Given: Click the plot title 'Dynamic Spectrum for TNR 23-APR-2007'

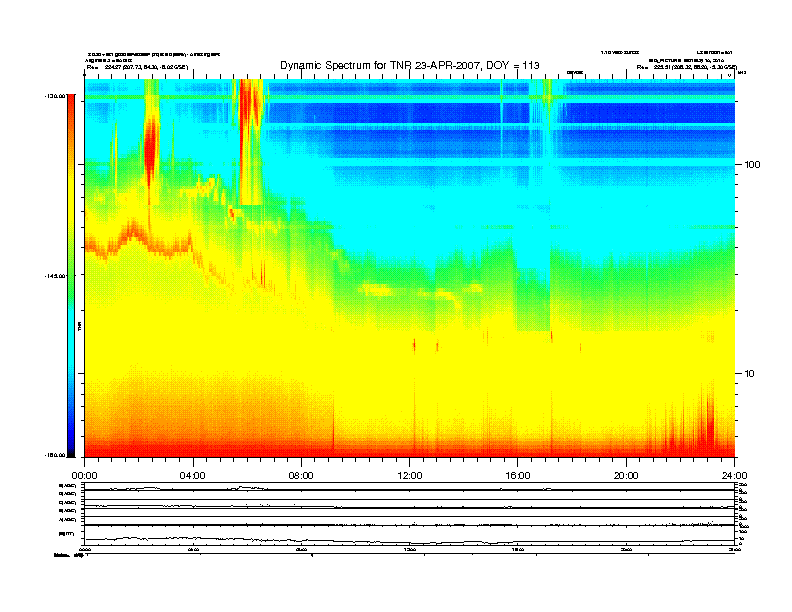Looking at the screenshot, I should [410, 65].
